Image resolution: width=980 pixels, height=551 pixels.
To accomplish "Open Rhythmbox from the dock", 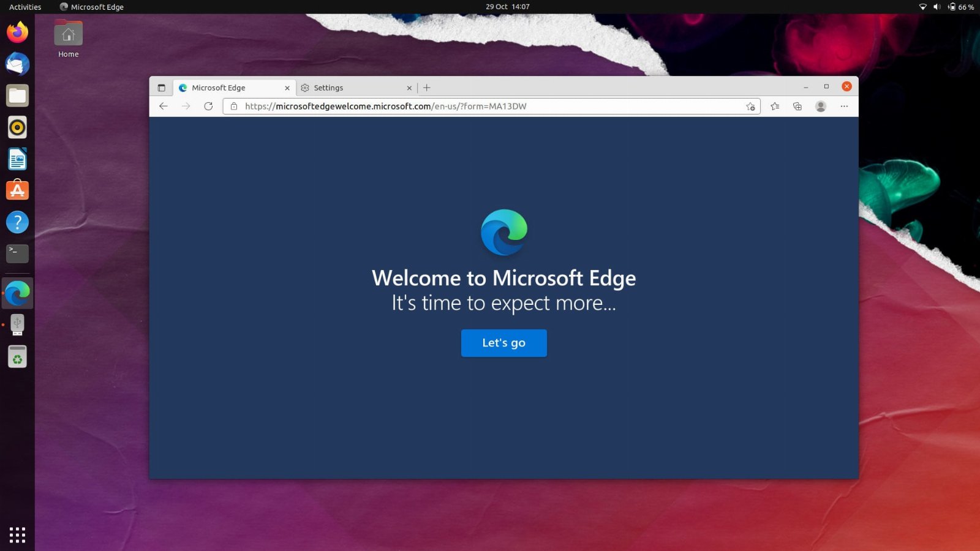I will click(17, 127).
